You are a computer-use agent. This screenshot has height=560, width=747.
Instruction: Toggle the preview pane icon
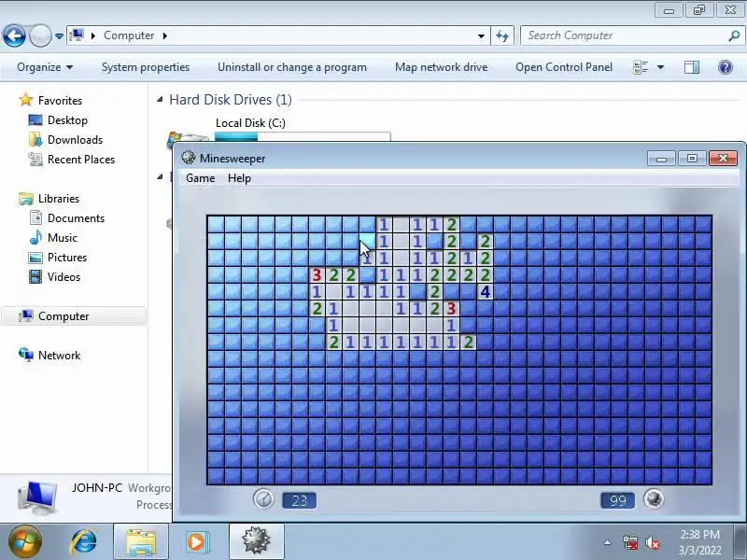(692, 67)
